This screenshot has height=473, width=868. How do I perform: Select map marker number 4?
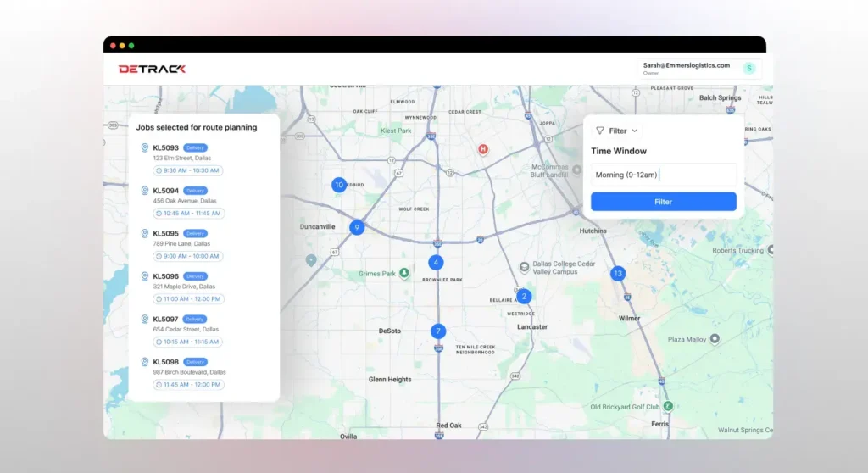[436, 263]
